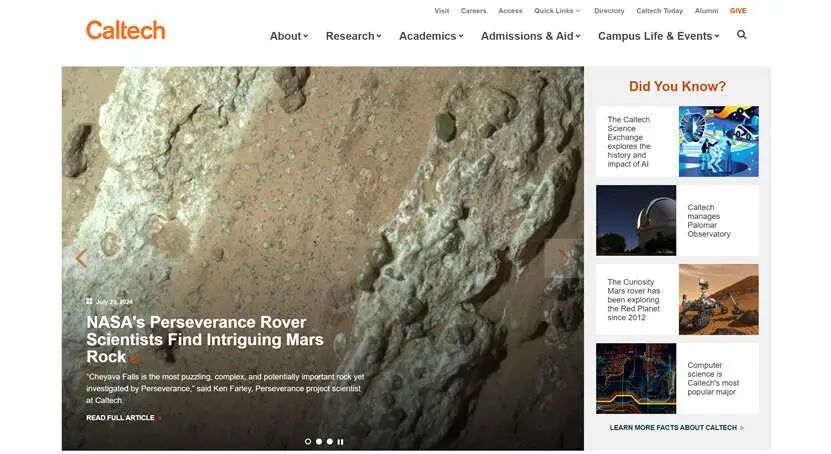The width and height of the screenshot is (831, 454).
Task: Click Learn More Facts About Caltech
Action: click(676, 428)
